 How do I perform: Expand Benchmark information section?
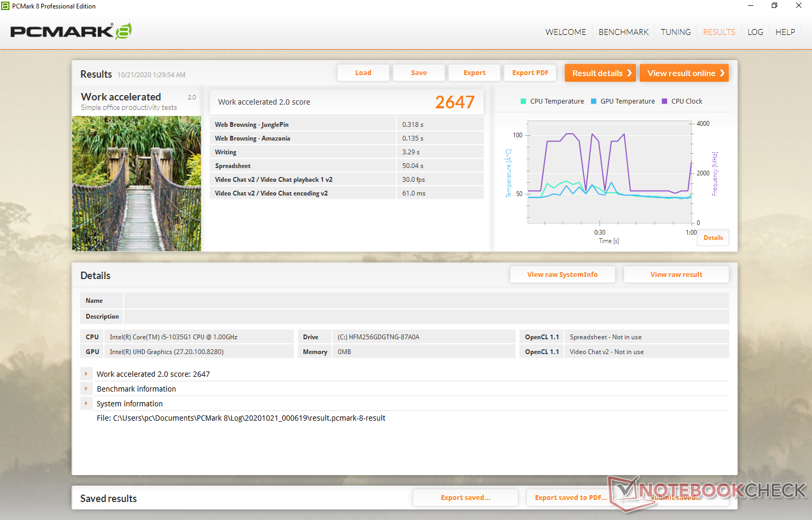pyautogui.click(x=86, y=388)
